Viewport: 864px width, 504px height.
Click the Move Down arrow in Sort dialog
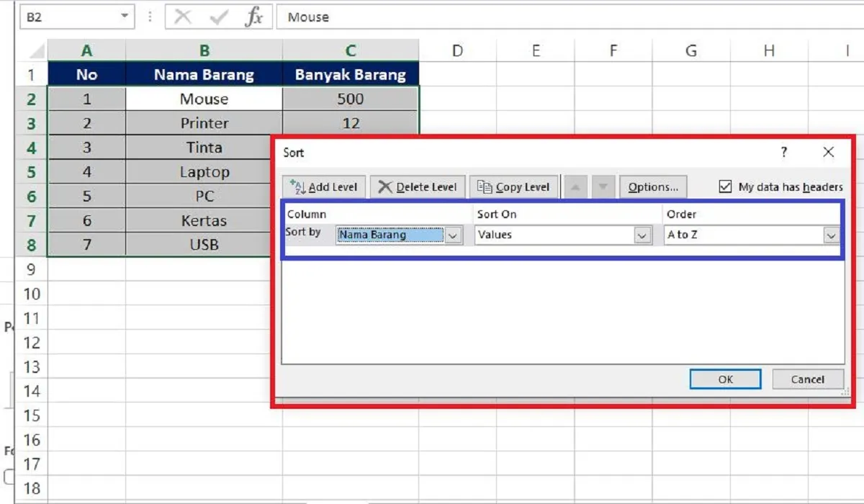[603, 187]
